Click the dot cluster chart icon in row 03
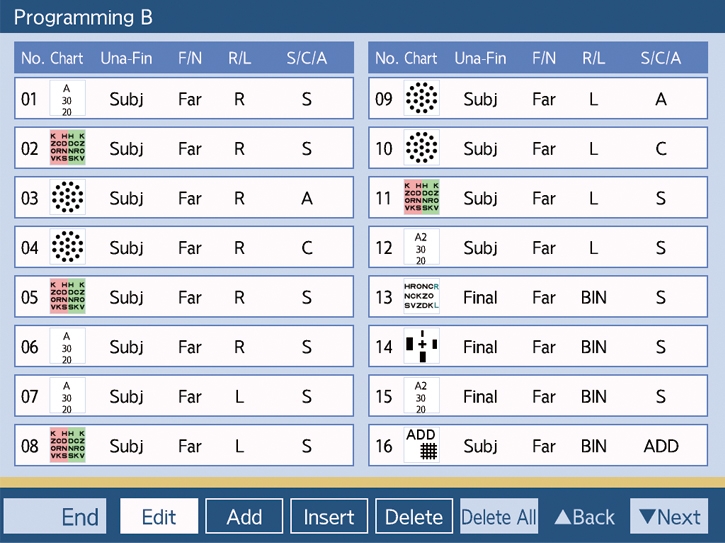This screenshot has height=543, width=725. pos(67,198)
